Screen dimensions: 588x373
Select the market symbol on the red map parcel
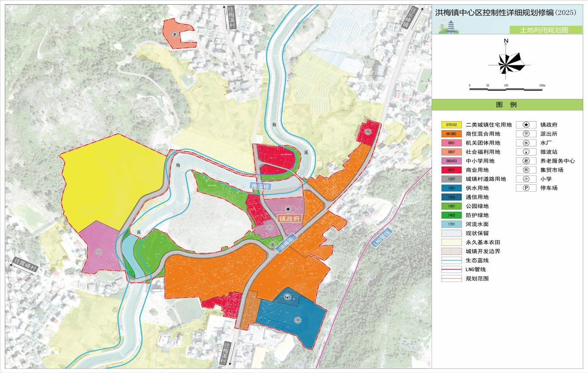[368, 132]
